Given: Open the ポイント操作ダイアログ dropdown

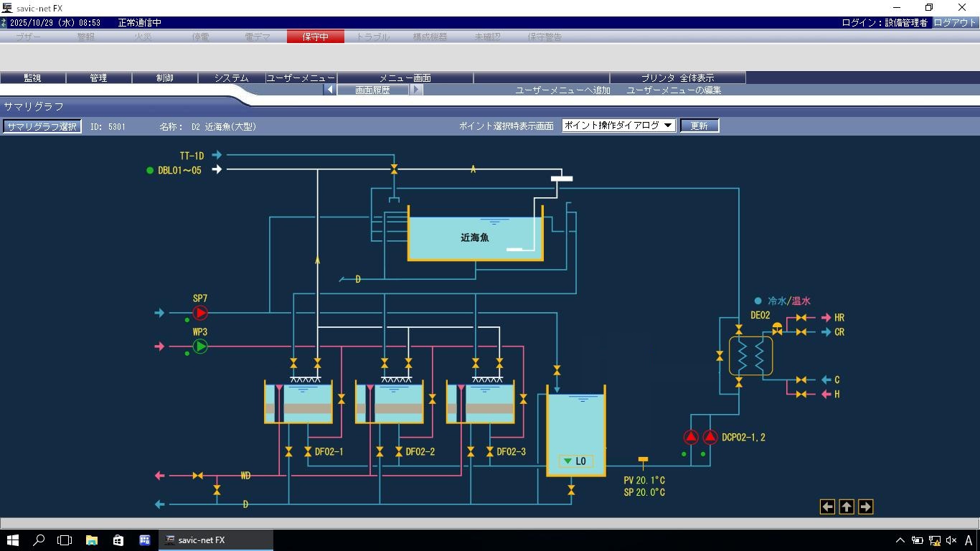Looking at the screenshot, I should 618,126.
